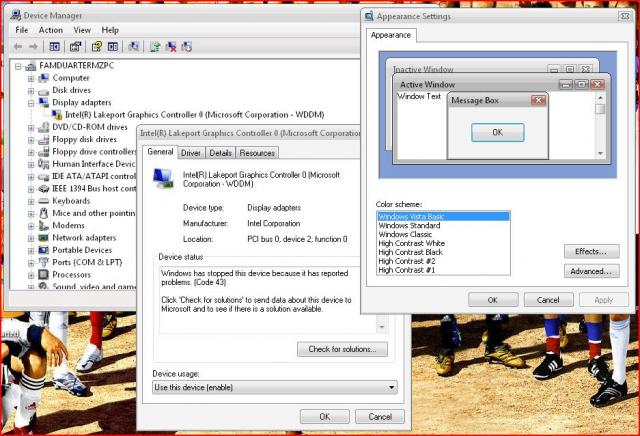Open the Action menu
The width and height of the screenshot is (640, 436).
click(51, 30)
